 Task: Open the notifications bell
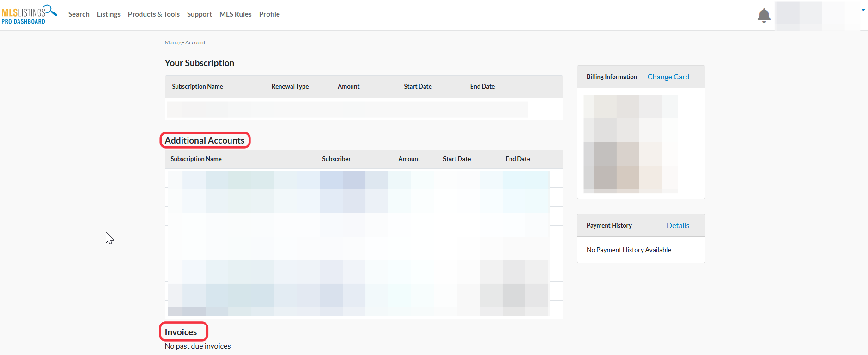pyautogui.click(x=764, y=16)
